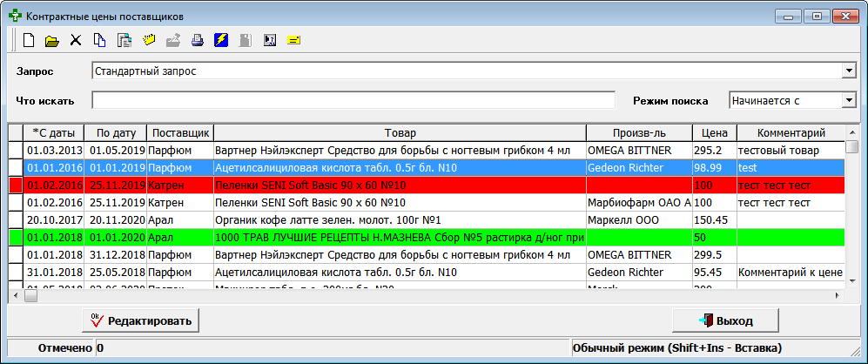Mark the selector cell of the 31.01.2018 row
Image resolution: width=868 pixels, height=364 pixels.
coord(16,273)
